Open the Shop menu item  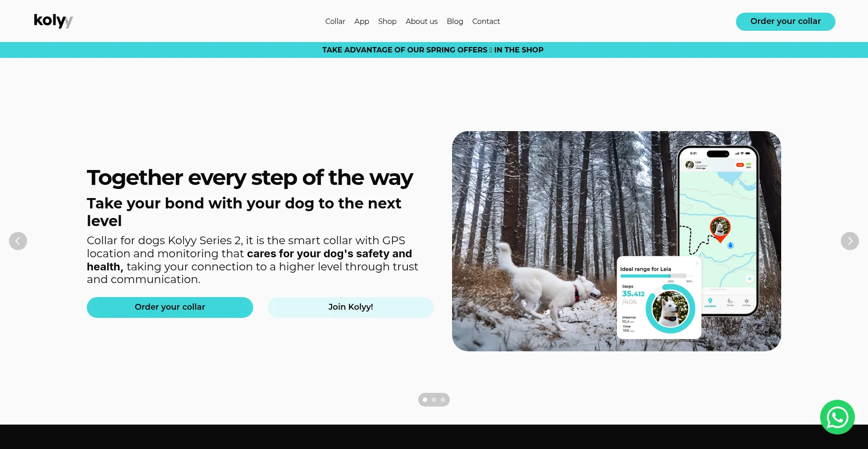[x=387, y=21]
